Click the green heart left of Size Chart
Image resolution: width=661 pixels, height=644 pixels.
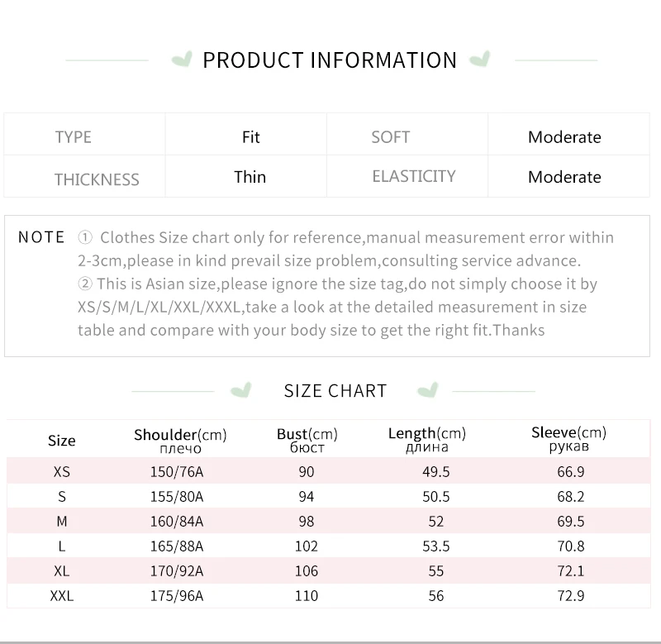coord(240,390)
